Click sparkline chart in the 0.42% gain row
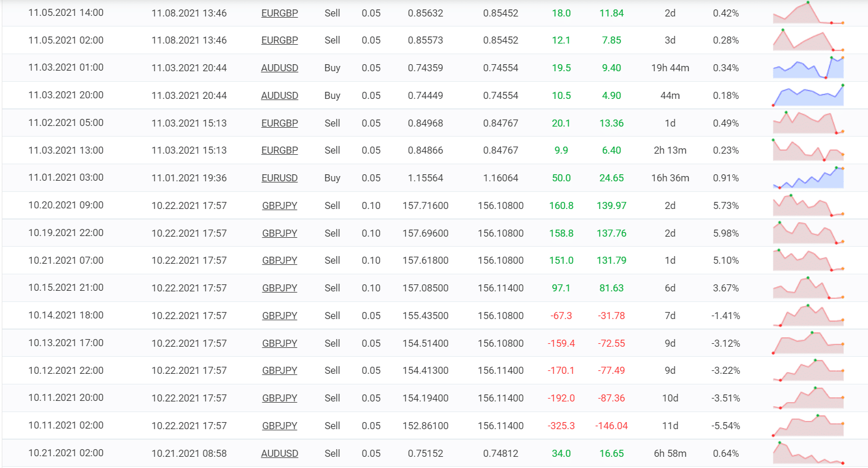 [x=808, y=13]
